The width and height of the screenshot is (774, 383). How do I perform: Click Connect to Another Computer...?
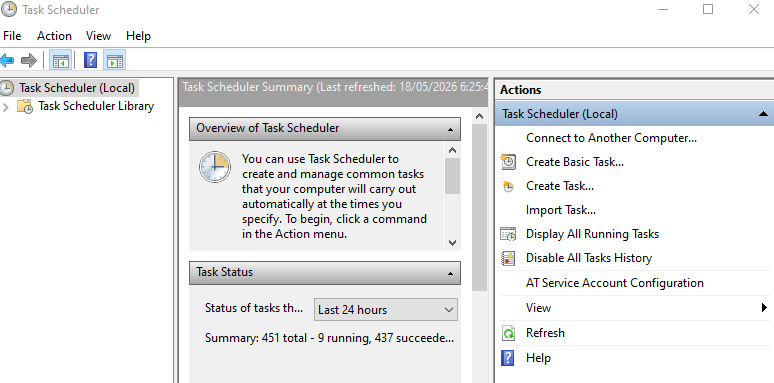click(x=612, y=138)
